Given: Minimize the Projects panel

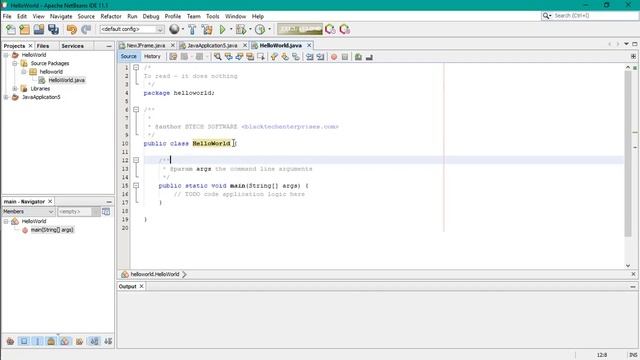Looking at the screenshot, I should pos(109,46).
